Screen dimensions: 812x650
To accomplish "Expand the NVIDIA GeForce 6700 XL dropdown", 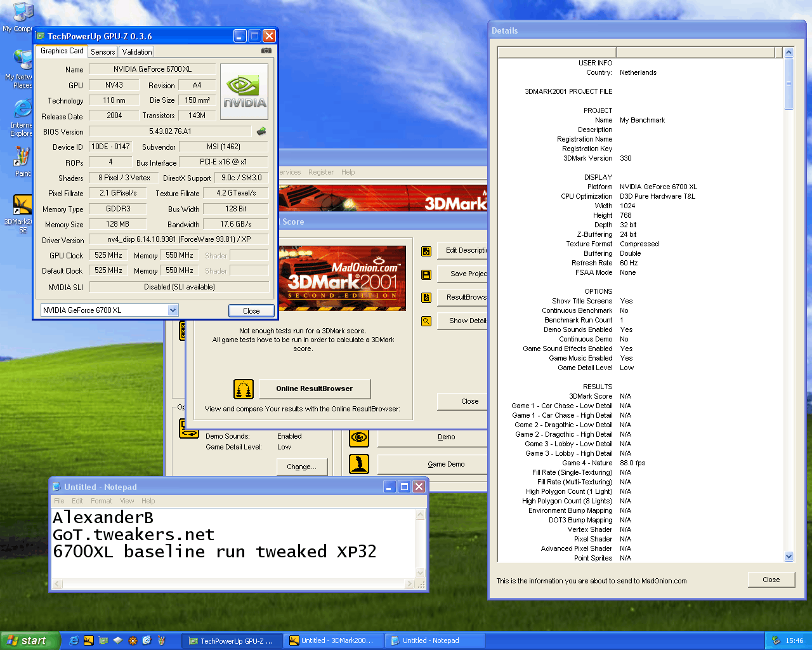I will [x=173, y=310].
